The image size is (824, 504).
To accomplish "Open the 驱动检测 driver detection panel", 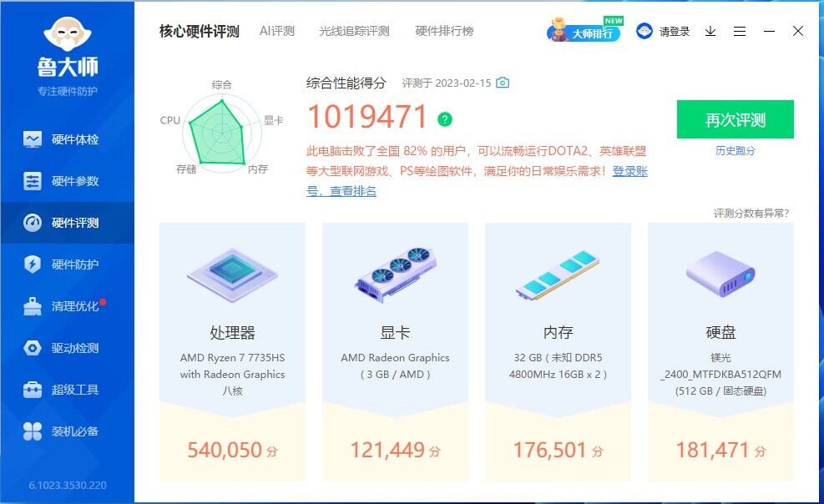I will click(67, 347).
